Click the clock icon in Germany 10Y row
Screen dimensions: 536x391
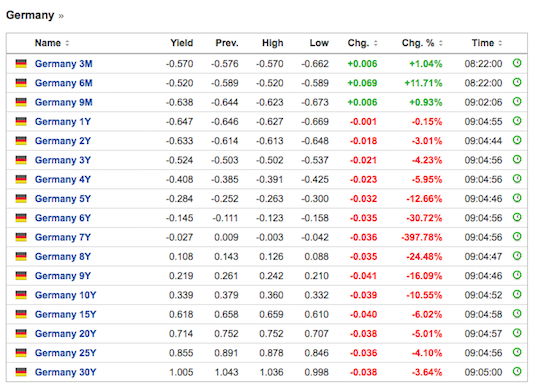pyautogui.click(x=517, y=294)
